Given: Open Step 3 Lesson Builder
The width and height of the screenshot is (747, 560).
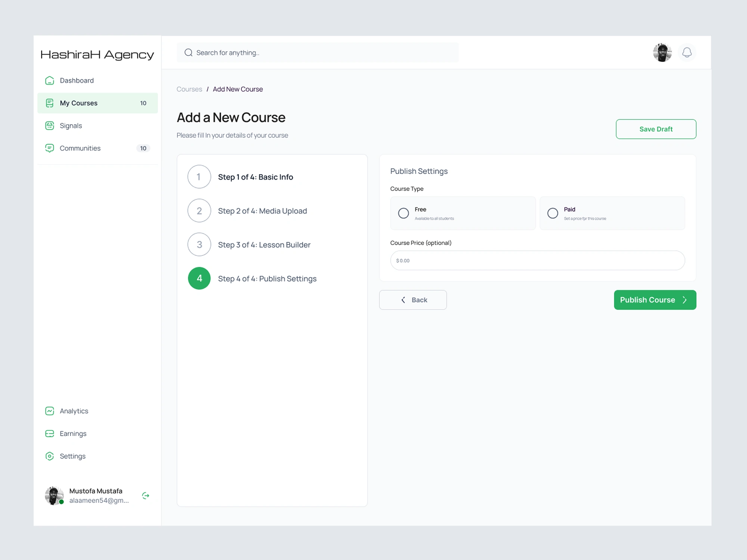Looking at the screenshot, I should click(x=264, y=245).
